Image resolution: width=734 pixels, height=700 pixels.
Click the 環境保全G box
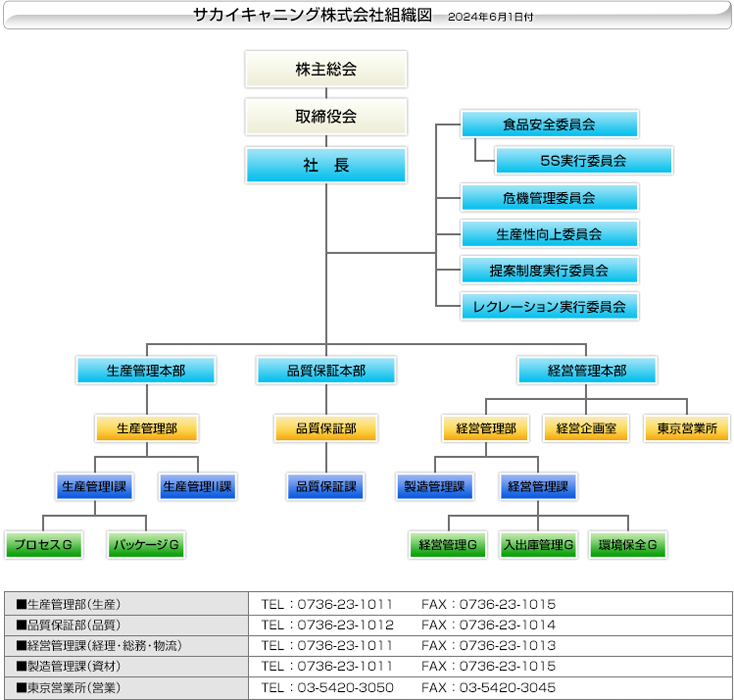pos(628,545)
